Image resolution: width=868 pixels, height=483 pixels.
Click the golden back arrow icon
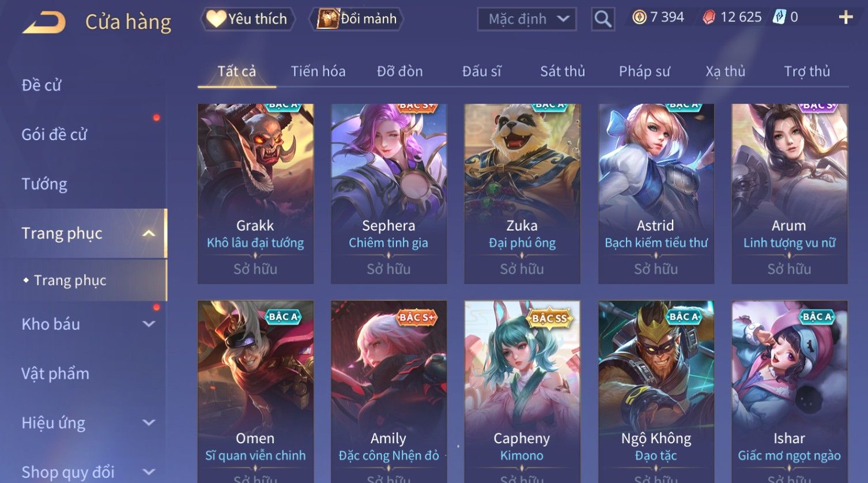tap(44, 22)
